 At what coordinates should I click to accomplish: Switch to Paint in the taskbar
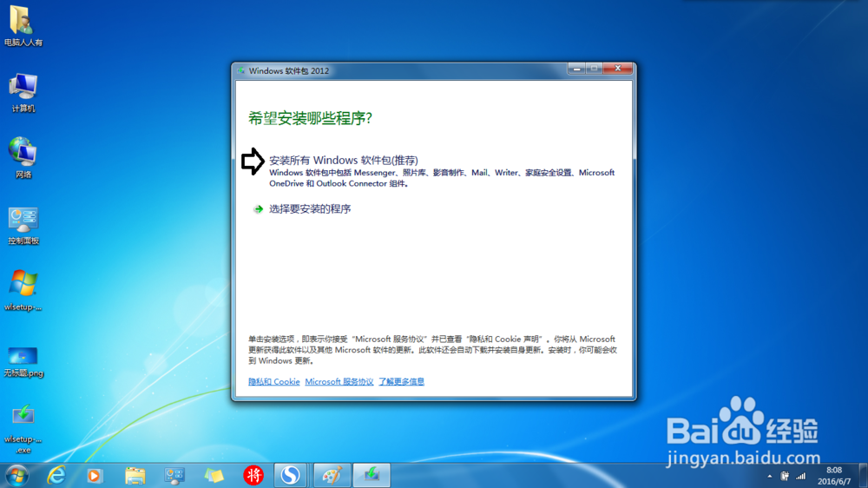click(x=332, y=475)
